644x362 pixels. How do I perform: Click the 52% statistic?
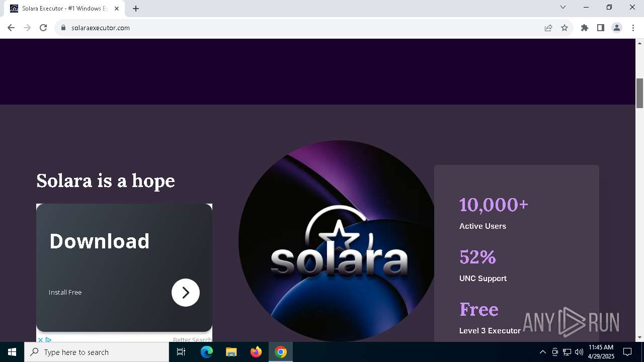tap(477, 257)
